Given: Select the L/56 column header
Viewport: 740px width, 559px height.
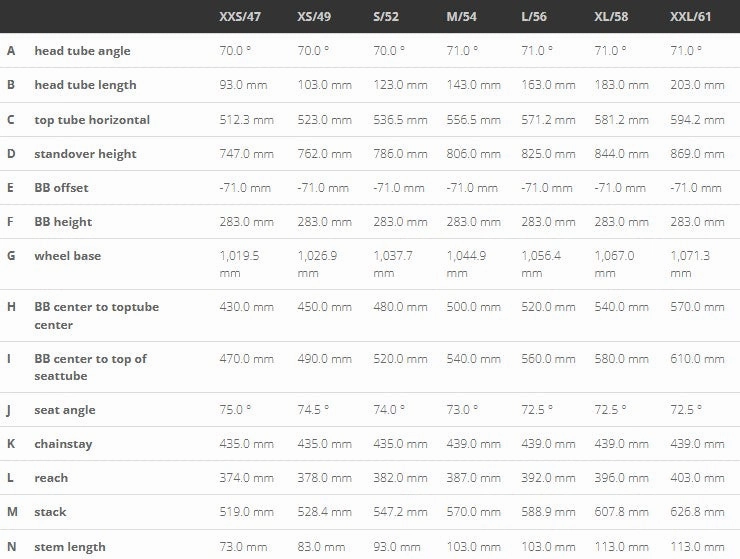Looking at the screenshot, I should (534, 17).
